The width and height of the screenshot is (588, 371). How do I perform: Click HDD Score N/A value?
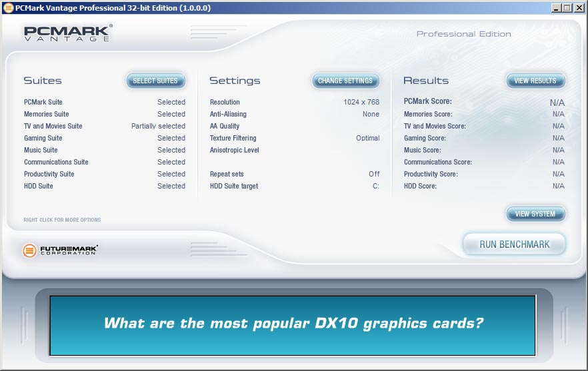pyautogui.click(x=559, y=186)
